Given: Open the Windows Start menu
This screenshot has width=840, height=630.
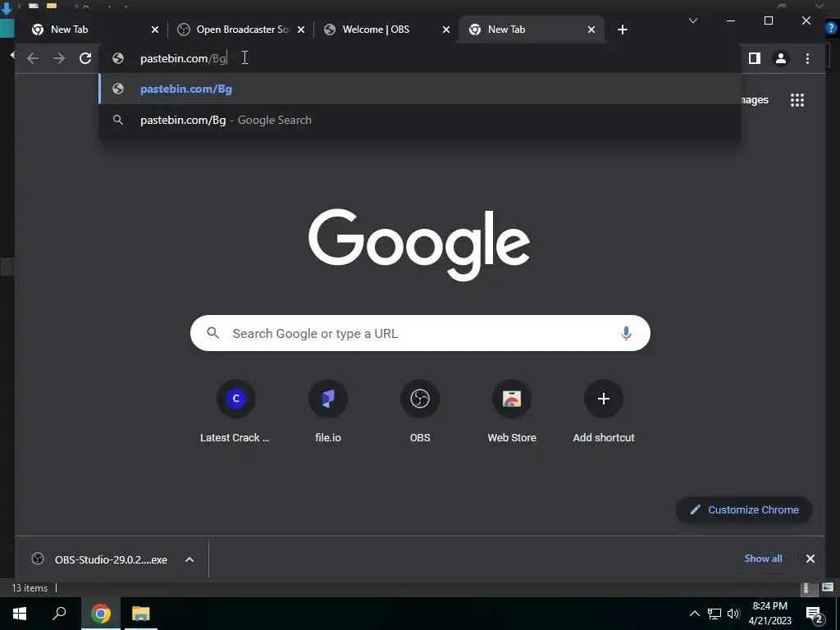Looking at the screenshot, I should pyautogui.click(x=20, y=614).
